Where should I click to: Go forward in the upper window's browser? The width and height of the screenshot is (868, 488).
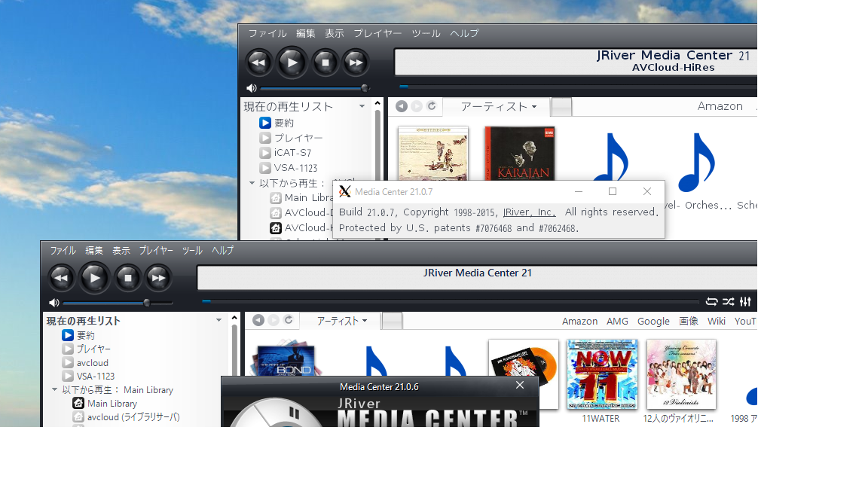click(x=417, y=106)
